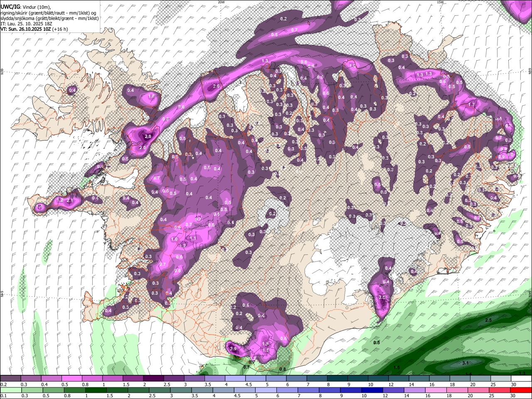The height and width of the screenshot is (399, 532).
Task: Pick the lower row swatch between 3 and 3.5
Action: click(180, 390)
